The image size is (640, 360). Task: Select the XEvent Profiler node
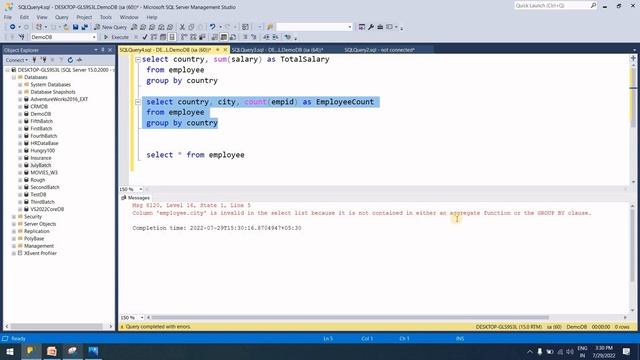(x=40, y=253)
